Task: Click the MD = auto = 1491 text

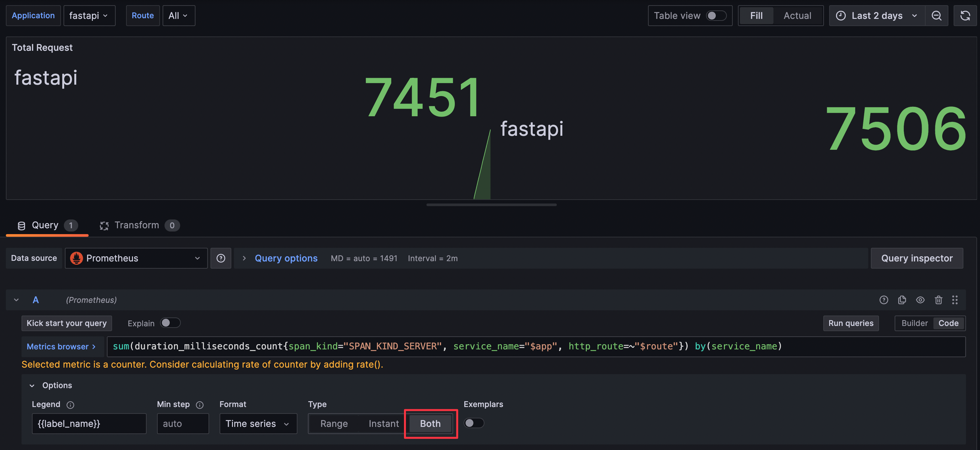Action: coord(364,259)
